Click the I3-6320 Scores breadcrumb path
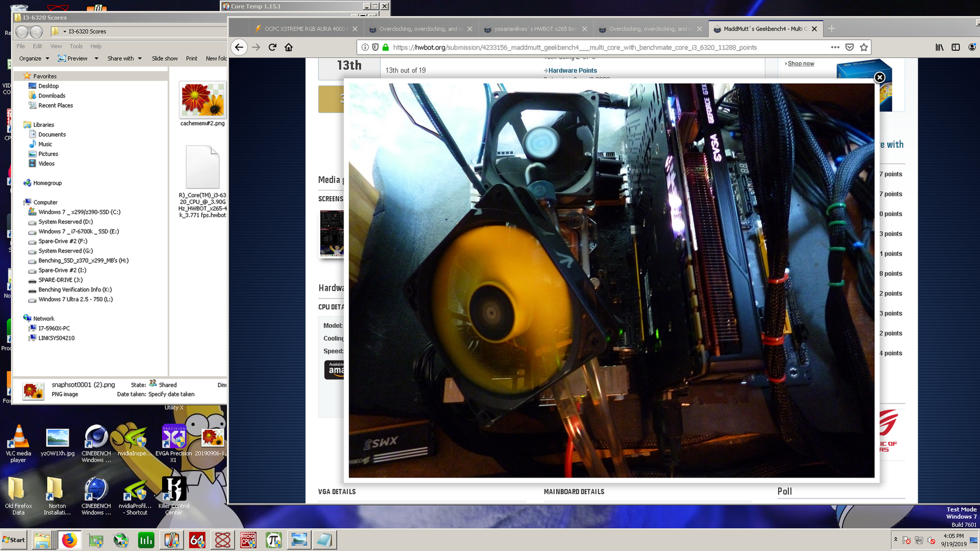 pos(87,32)
